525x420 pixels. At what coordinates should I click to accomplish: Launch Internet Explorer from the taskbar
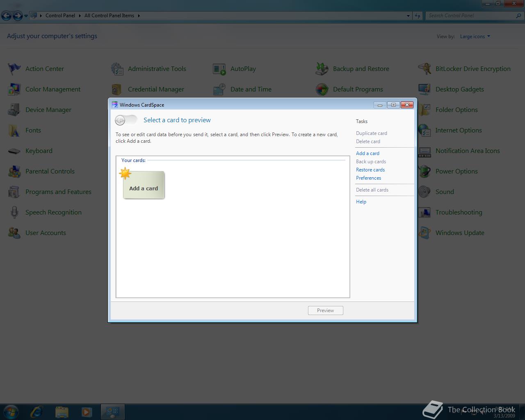coord(37,411)
